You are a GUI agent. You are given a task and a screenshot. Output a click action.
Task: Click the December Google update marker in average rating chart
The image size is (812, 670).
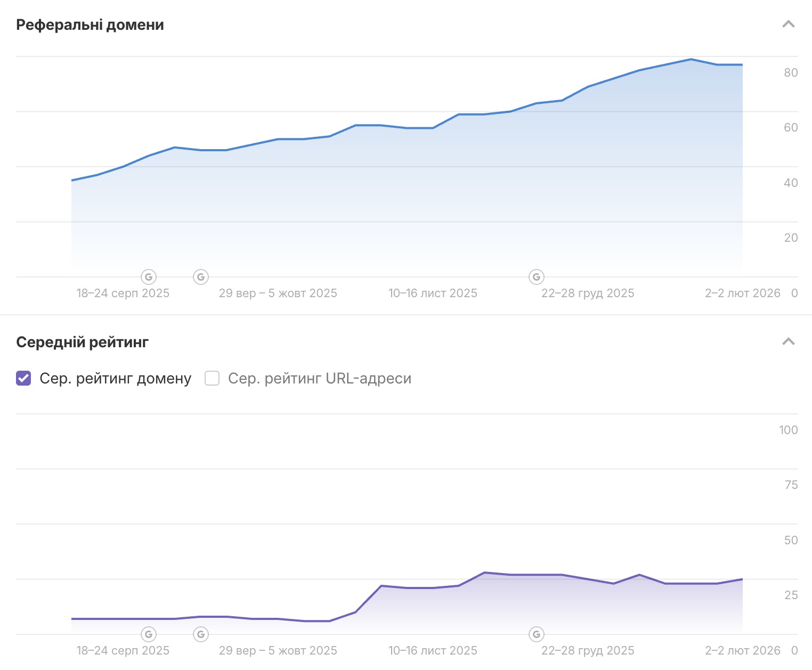tap(536, 634)
